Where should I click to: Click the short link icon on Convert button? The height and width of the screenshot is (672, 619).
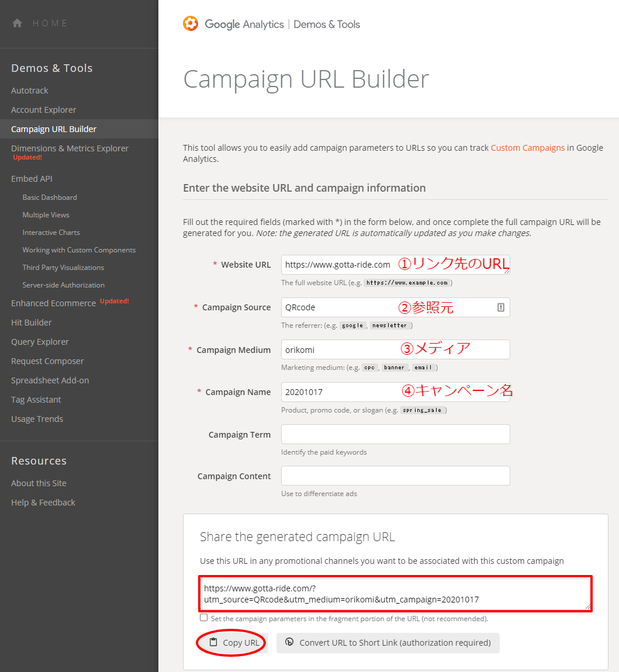coord(289,642)
